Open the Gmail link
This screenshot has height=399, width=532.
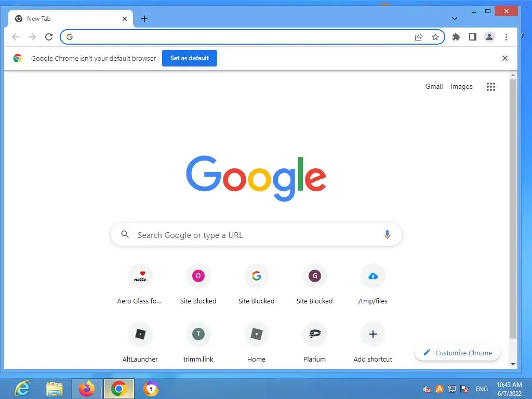coord(434,87)
